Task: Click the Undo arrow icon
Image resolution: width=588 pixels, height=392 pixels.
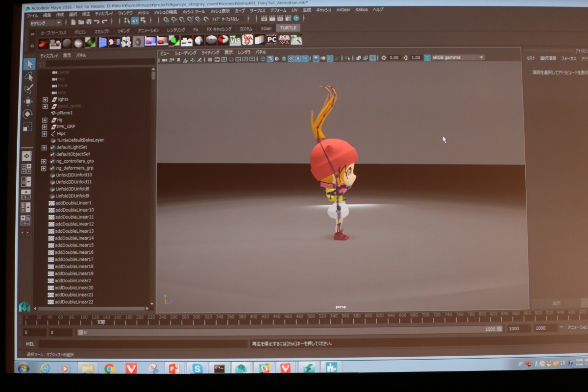Action: (97, 22)
